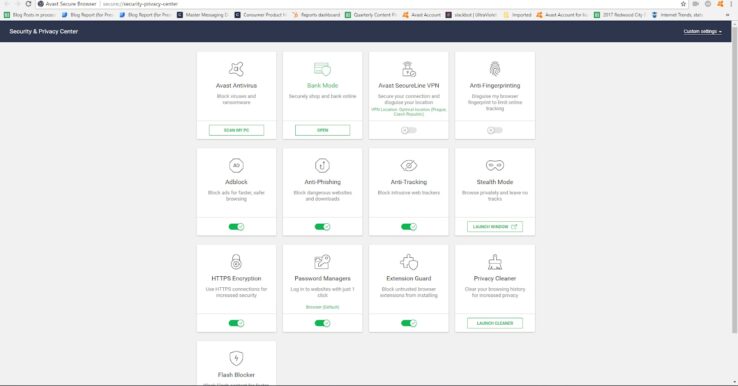
Task: Click the Privacy Cleaner broom icon
Action: (x=495, y=262)
